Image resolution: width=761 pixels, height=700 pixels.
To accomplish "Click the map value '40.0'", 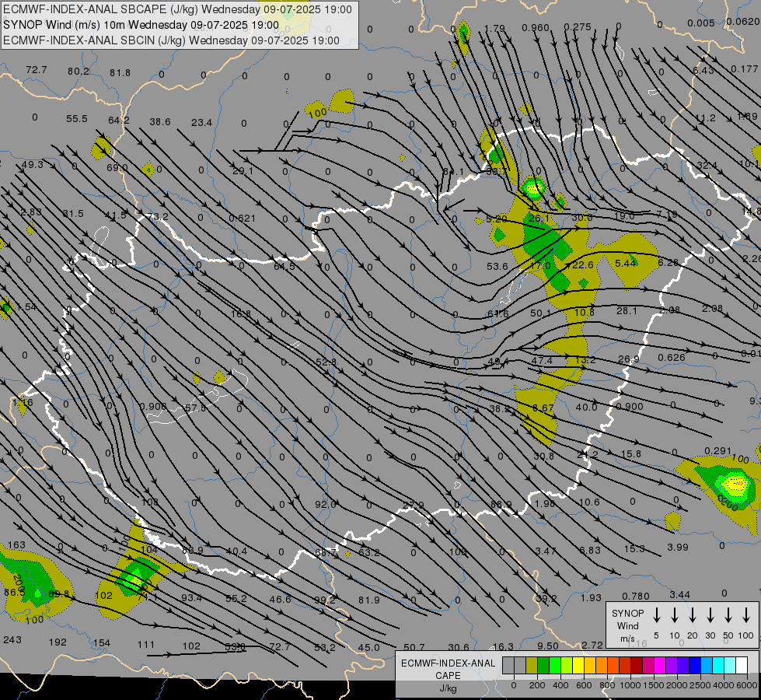I will 586,407.
